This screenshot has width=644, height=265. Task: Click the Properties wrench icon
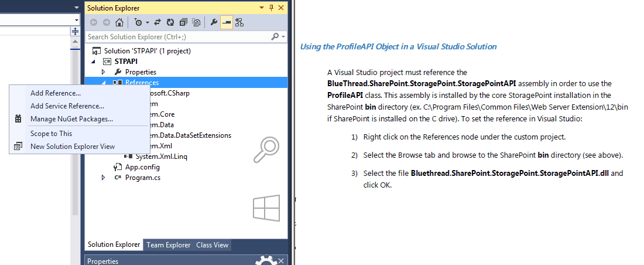point(214,22)
